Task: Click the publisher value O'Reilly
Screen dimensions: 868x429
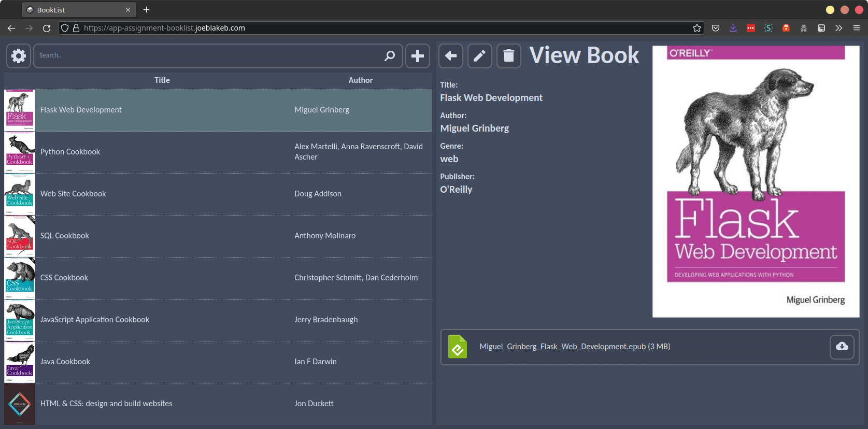Action: tap(456, 190)
